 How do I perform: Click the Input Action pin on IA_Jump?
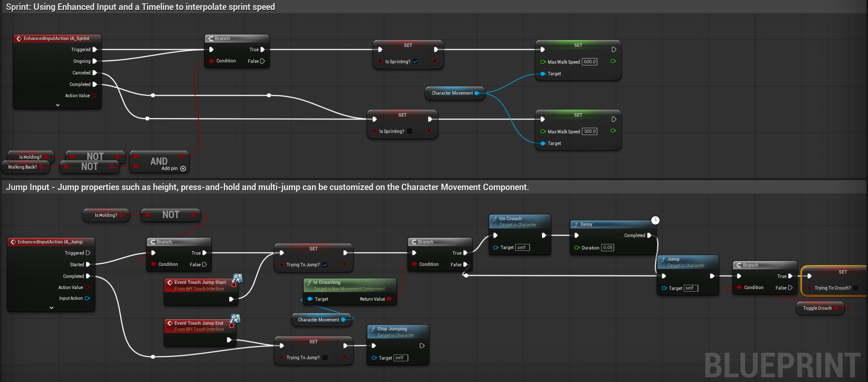point(87,298)
